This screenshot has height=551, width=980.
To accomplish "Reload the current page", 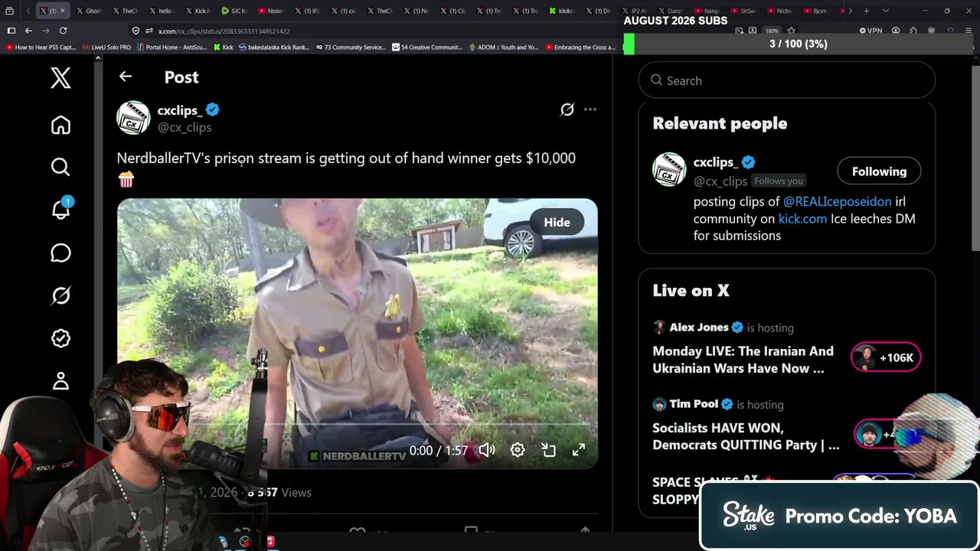I will pos(63,31).
